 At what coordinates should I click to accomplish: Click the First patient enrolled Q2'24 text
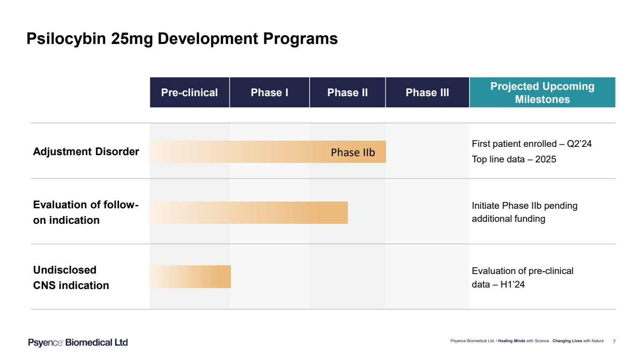pos(531,144)
